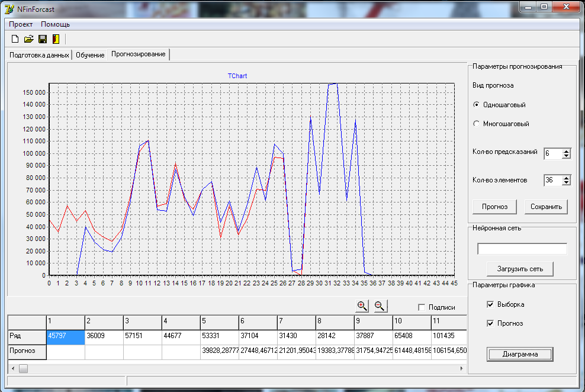This screenshot has width=585, height=392.
Task: Click the New project toolbar icon
Action: click(15, 39)
